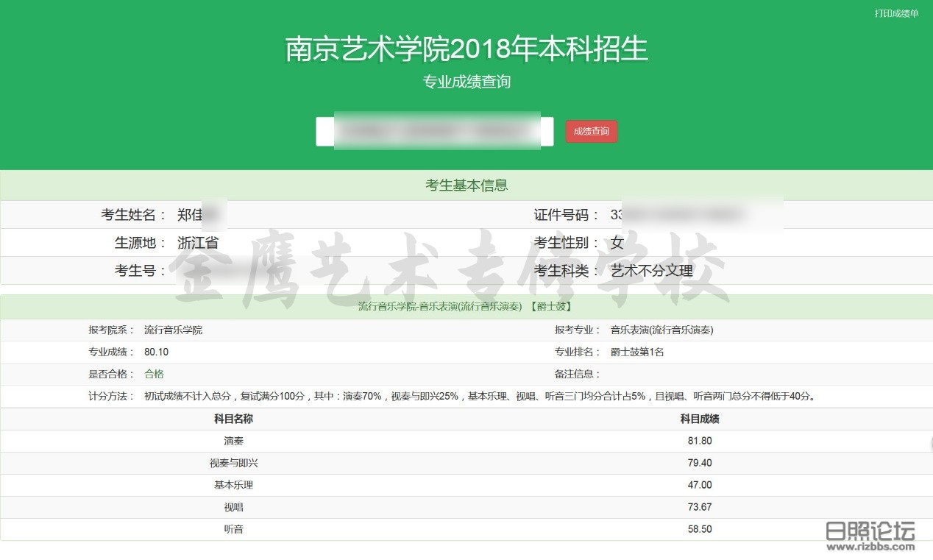Click the 浙江省 origin value
Screen dimensions: 933x560
198,243
